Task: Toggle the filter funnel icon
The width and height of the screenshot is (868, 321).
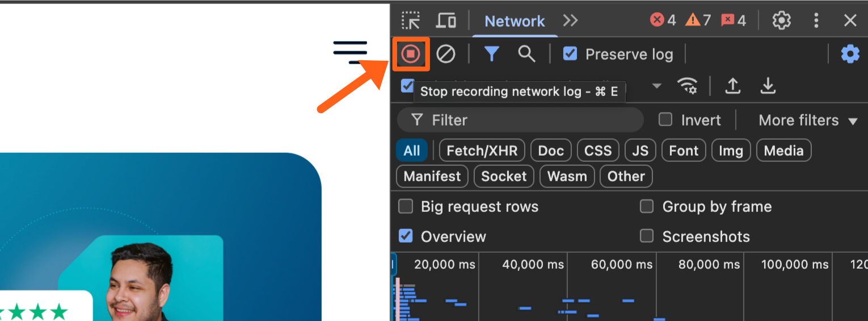Action: coord(491,54)
